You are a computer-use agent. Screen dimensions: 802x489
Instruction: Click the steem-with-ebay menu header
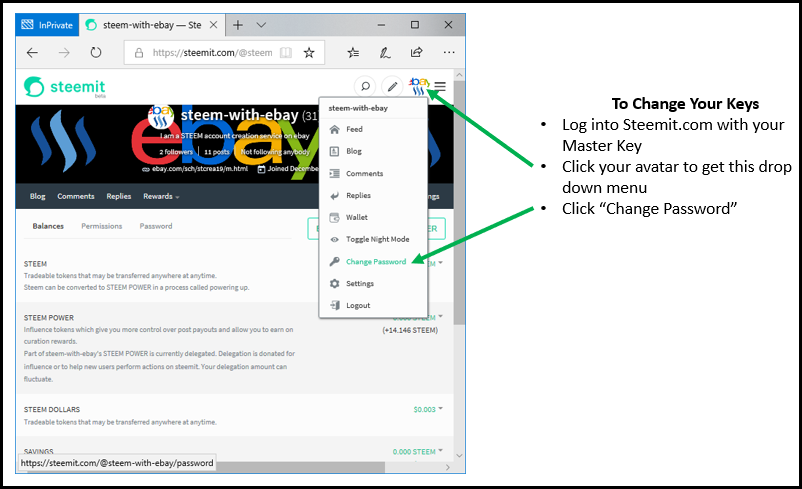point(358,108)
